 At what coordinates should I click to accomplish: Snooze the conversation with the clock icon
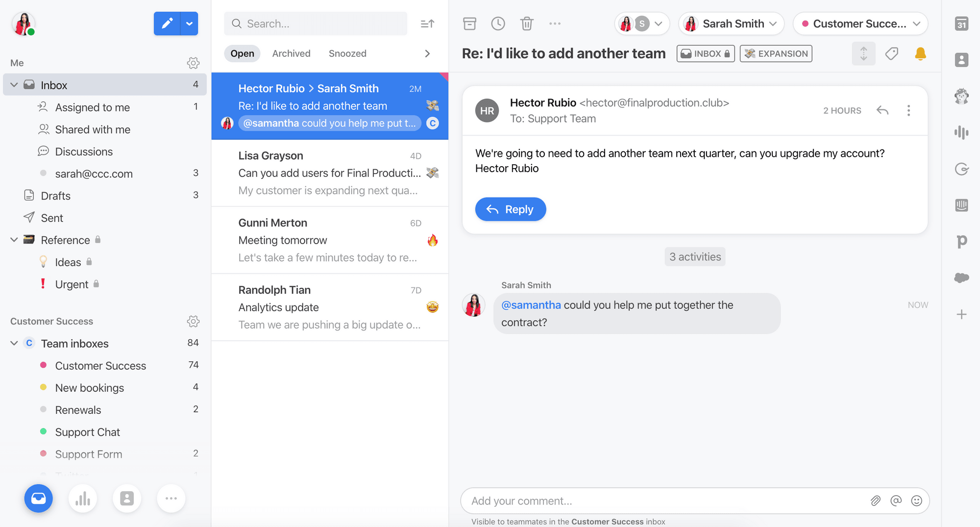(498, 24)
